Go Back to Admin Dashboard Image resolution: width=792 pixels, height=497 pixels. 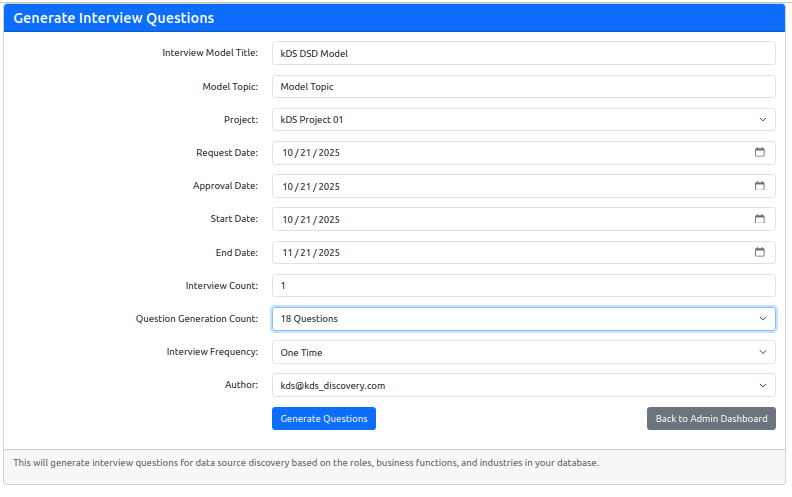tap(711, 418)
